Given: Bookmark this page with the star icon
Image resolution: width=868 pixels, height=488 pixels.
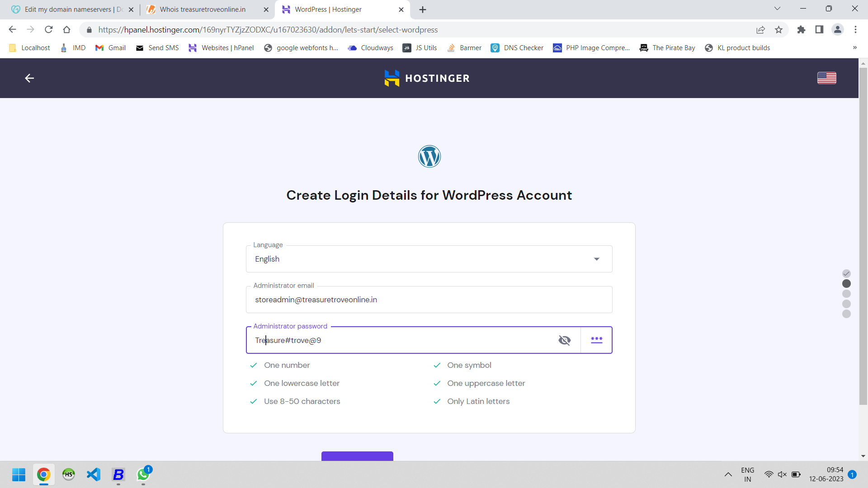Looking at the screenshot, I should coord(778,30).
